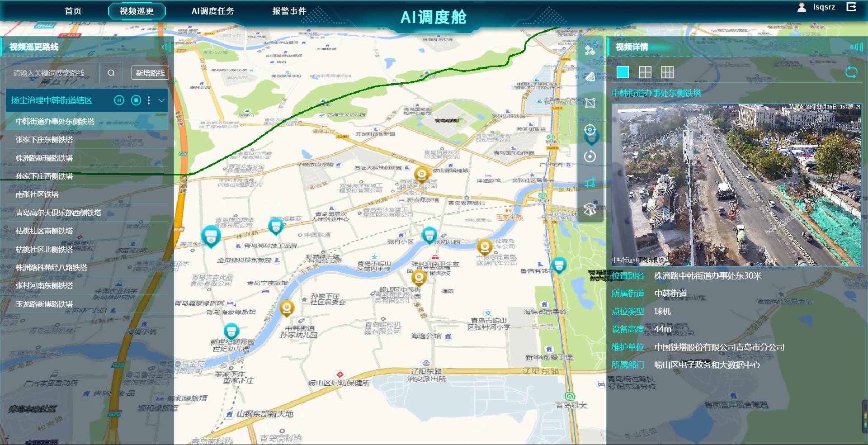Click the rotate reset view icon
This screenshot has width=868, height=445.
pos(590,156)
